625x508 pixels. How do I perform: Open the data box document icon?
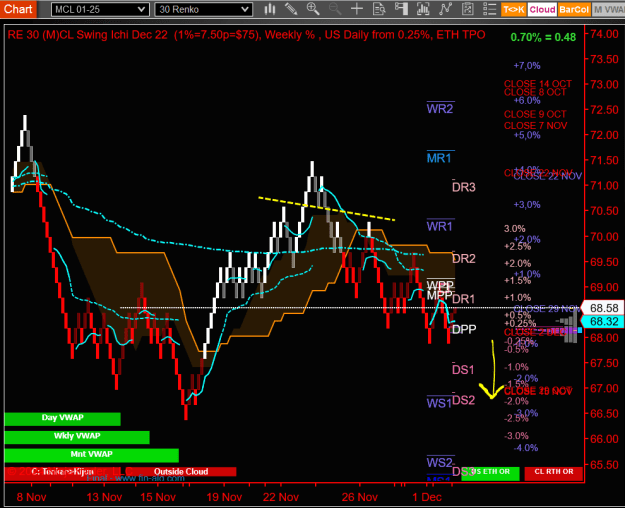379,9
